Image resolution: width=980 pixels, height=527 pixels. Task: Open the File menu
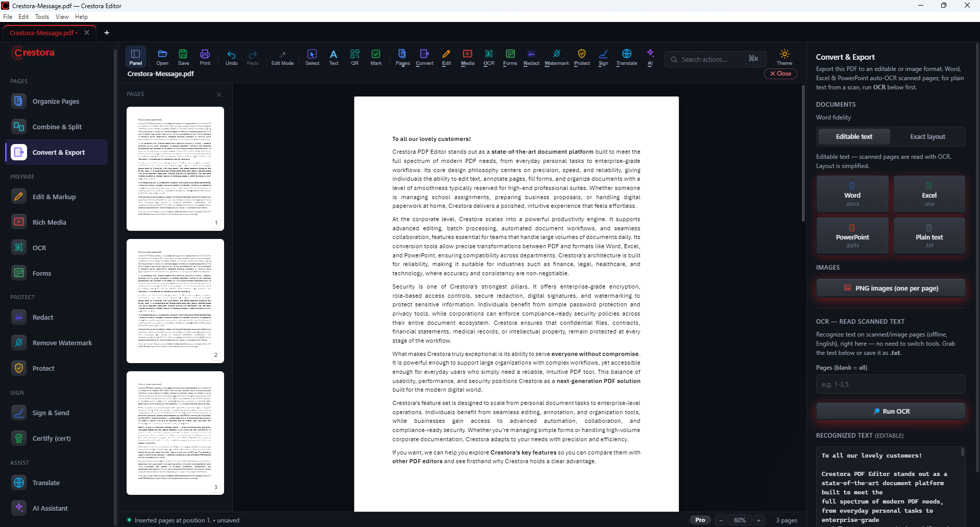point(8,17)
